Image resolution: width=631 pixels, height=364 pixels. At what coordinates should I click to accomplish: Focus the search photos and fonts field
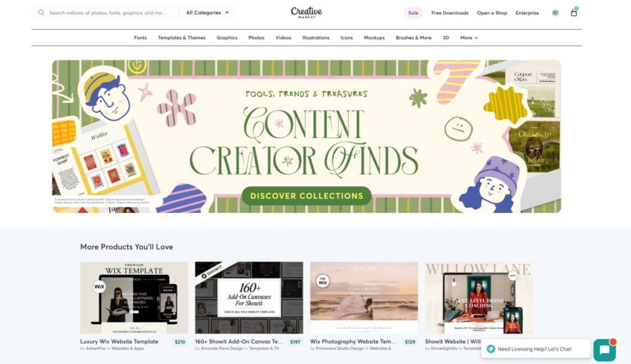(108, 13)
